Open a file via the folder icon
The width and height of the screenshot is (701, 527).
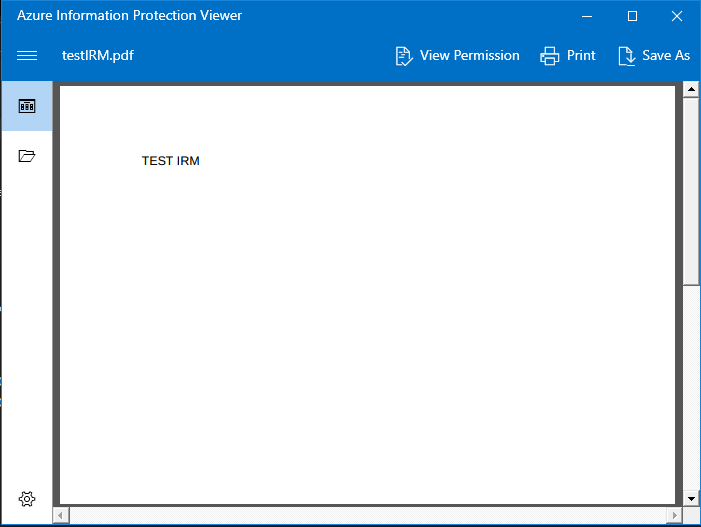[27, 156]
